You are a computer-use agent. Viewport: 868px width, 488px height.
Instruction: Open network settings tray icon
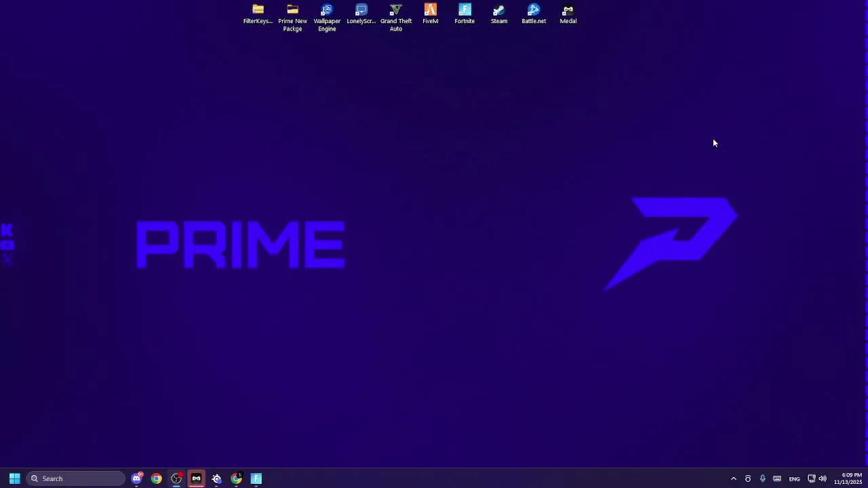(811, 479)
